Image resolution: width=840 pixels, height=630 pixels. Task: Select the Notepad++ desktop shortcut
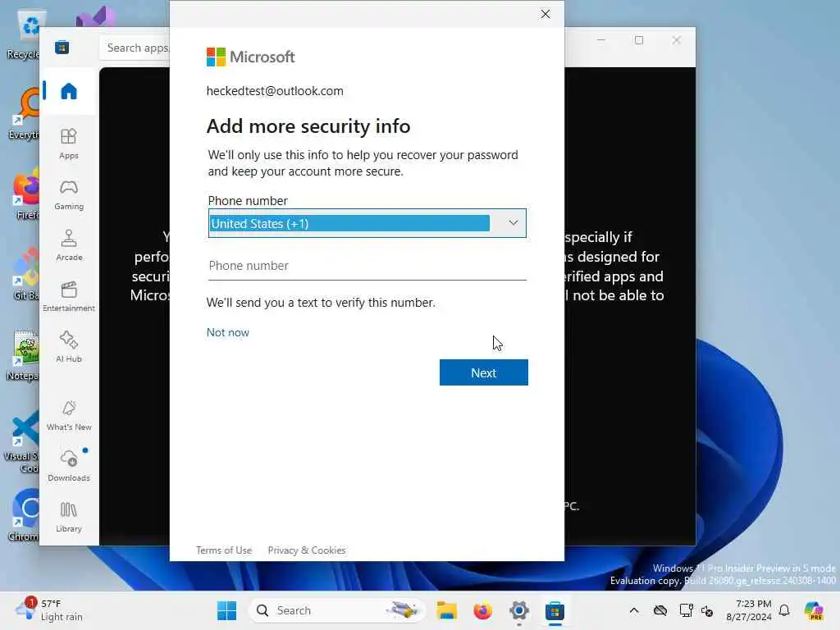[x=24, y=354]
